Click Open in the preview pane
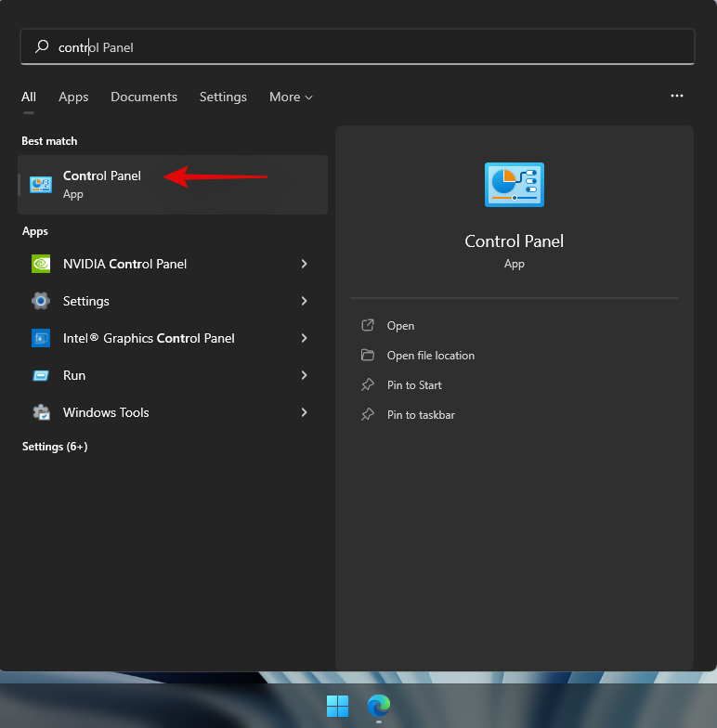The height and width of the screenshot is (728, 717). click(400, 326)
